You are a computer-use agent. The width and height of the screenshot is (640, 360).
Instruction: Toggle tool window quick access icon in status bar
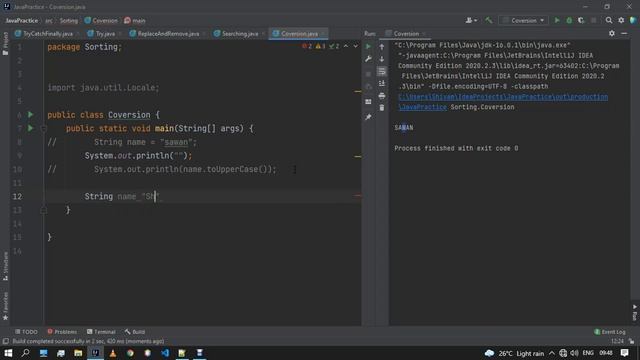5,341
